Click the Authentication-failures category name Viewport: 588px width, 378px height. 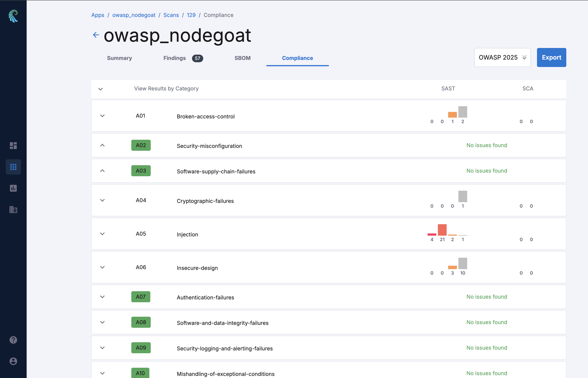[x=205, y=297]
